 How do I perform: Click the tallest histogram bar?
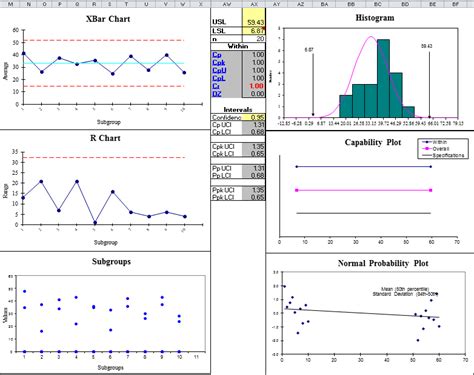[383, 78]
